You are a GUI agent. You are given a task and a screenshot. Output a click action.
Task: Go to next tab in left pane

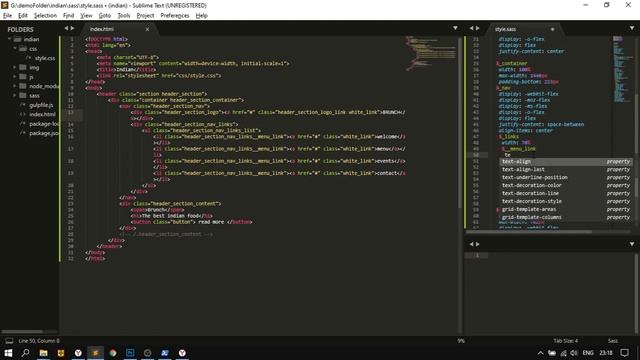[x=73, y=28]
